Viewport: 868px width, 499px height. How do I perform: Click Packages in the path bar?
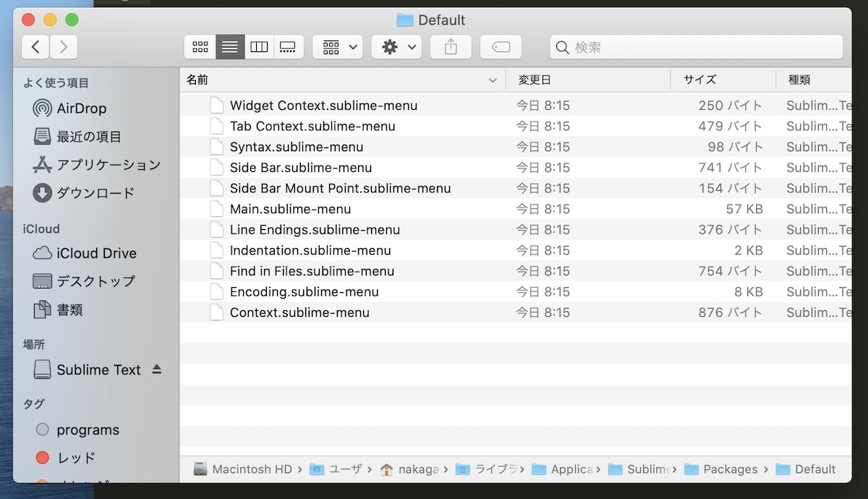(x=721, y=469)
